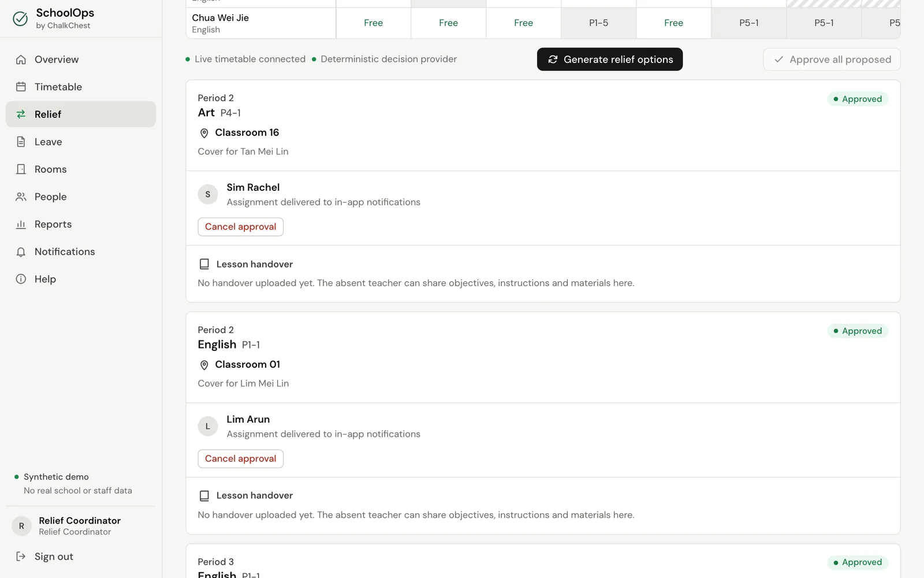Click the Art lesson book icon for handover
The width and height of the screenshot is (924, 578).
204,264
